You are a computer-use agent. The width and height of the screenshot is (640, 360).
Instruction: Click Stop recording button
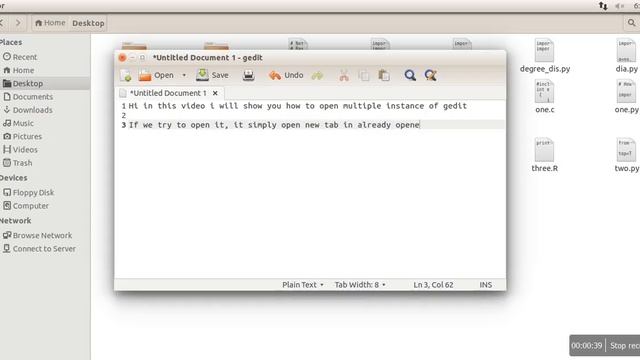click(x=624, y=345)
